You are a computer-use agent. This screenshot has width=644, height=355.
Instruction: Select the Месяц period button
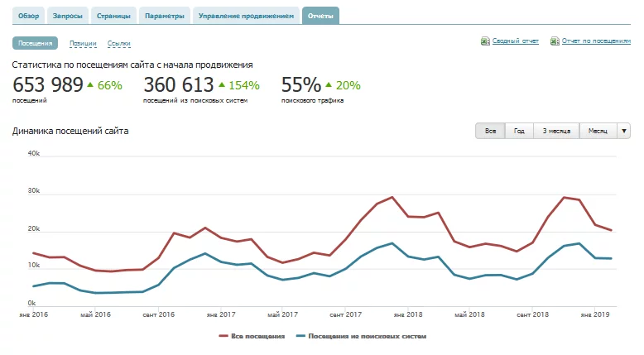point(598,131)
